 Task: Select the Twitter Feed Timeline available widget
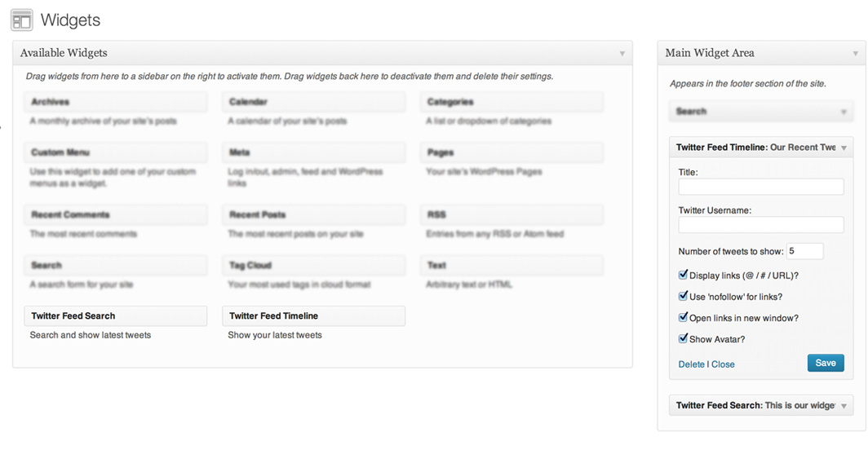(x=313, y=316)
